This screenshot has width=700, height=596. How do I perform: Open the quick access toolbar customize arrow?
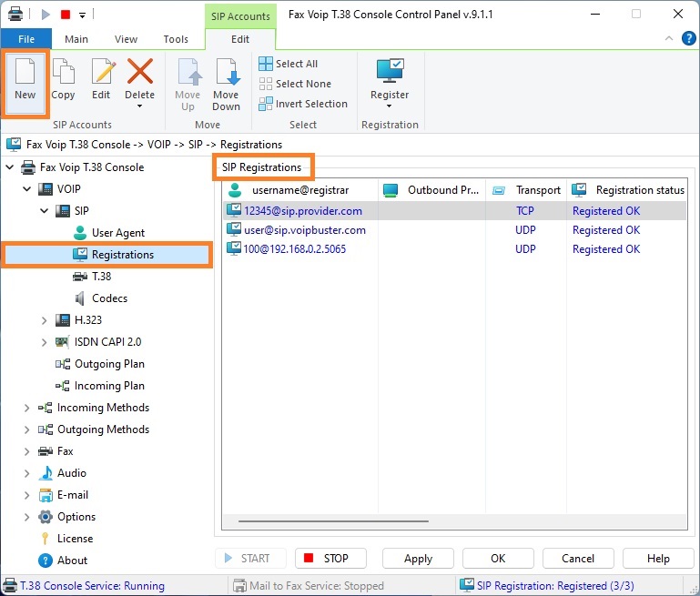click(82, 15)
